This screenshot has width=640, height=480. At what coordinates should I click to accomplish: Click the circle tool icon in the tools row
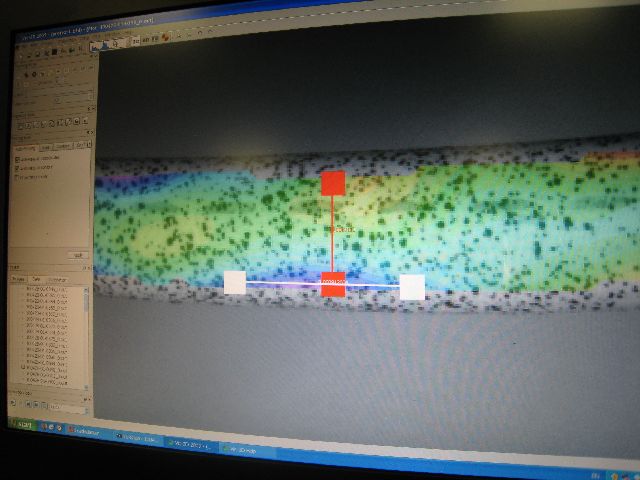(52, 124)
